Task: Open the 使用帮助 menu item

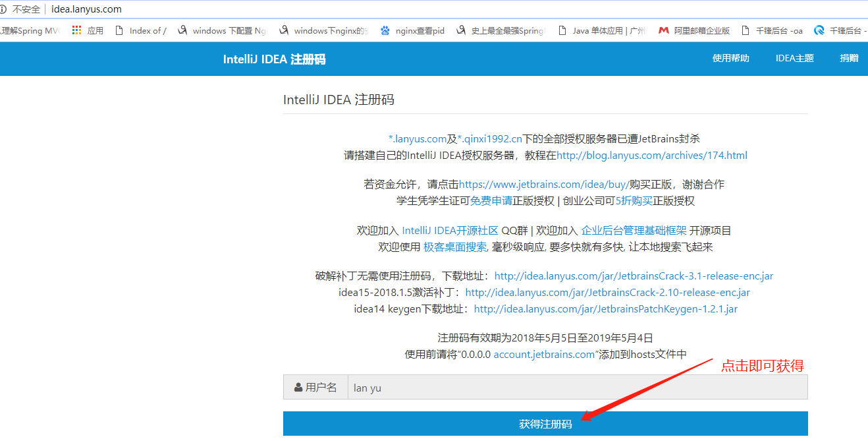Action: (730, 58)
